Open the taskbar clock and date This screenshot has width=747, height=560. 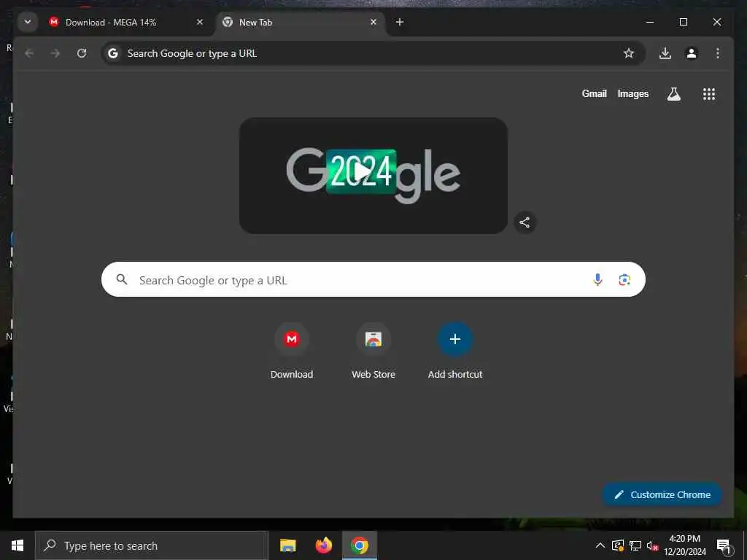coord(685,545)
